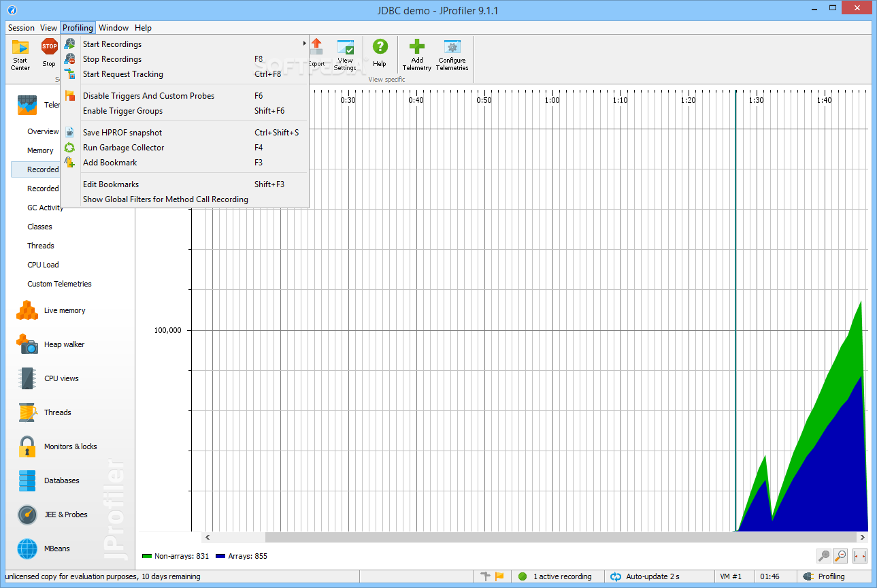This screenshot has height=588, width=877.
Task: Click Add Telemetry plus icon
Action: pos(417,54)
